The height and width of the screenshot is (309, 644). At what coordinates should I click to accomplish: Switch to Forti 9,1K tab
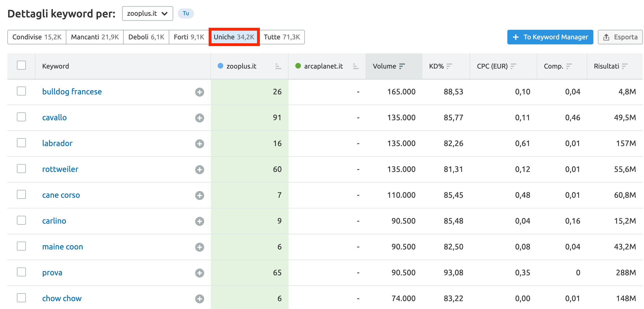[x=189, y=37]
